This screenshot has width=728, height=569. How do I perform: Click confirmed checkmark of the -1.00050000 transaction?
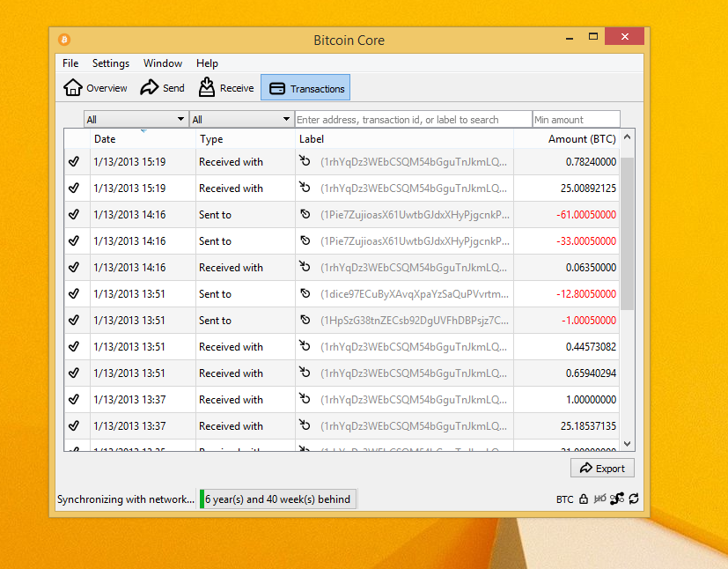click(x=74, y=321)
